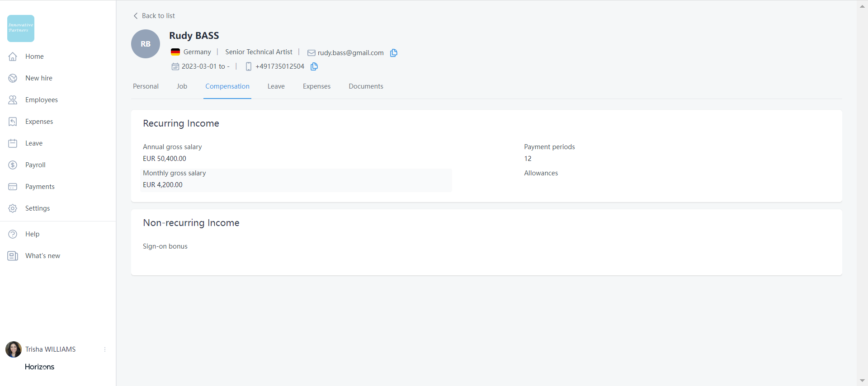
Task: Open Payments in the sidebar
Action: 40,187
